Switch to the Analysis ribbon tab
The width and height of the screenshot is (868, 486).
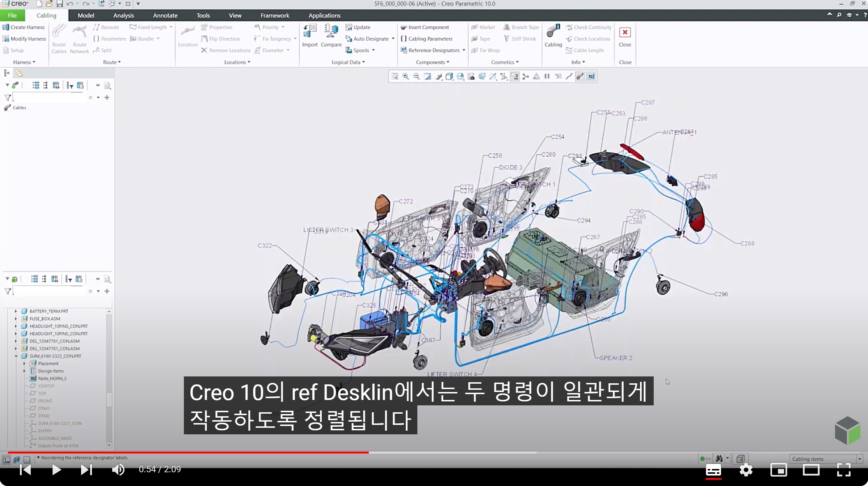point(123,15)
